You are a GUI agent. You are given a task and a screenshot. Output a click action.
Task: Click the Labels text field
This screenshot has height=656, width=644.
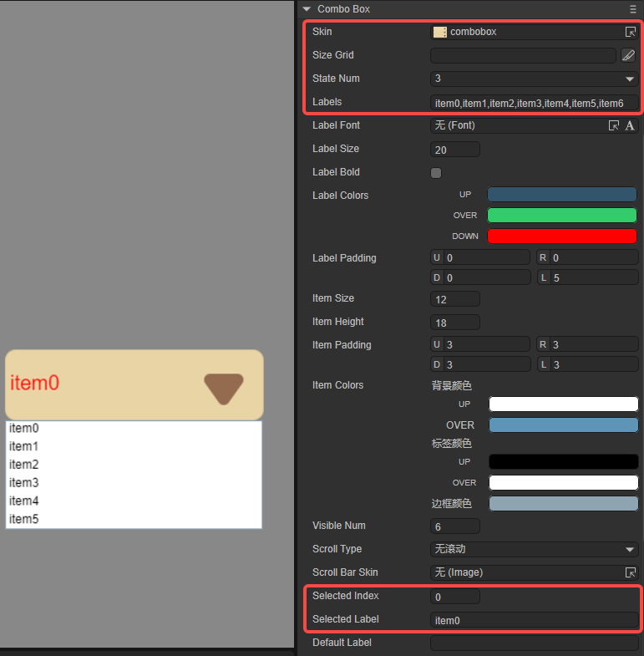coord(534,103)
